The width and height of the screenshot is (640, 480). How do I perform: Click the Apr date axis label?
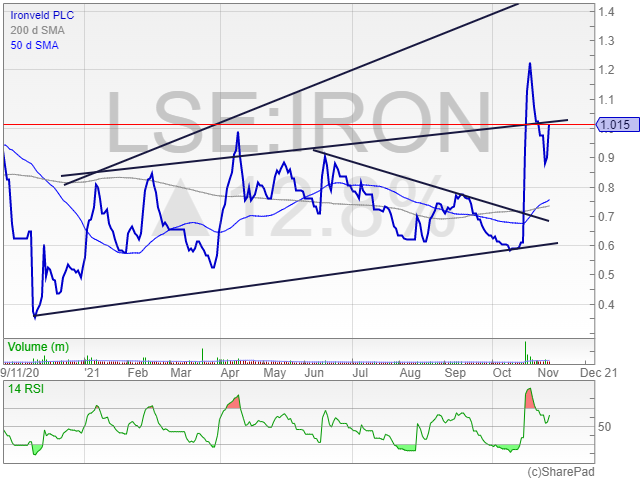coord(230,373)
